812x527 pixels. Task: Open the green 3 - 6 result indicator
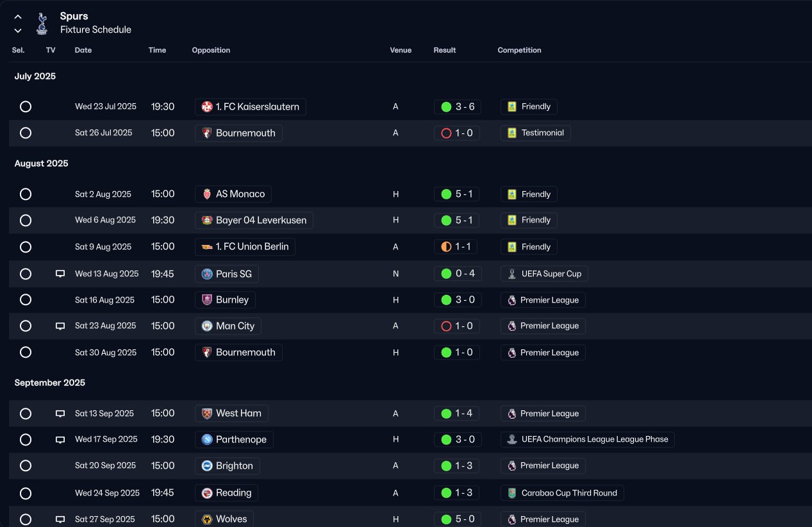click(x=457, y=106)
